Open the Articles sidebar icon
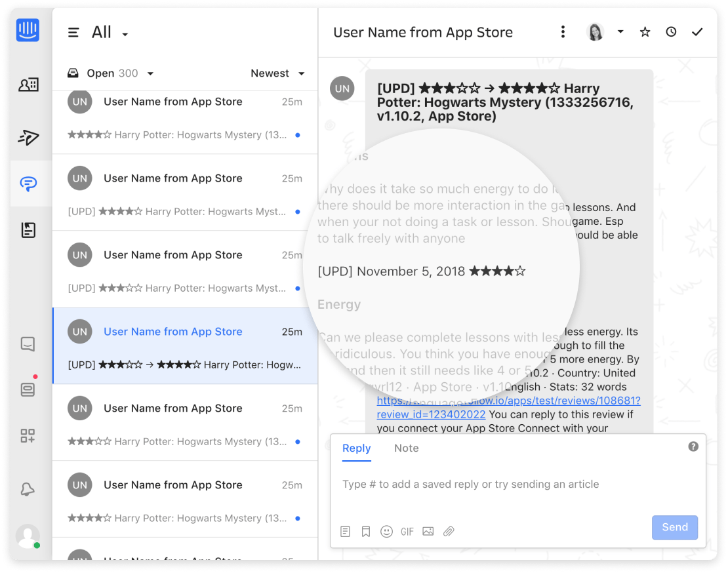 pos(28,230)
